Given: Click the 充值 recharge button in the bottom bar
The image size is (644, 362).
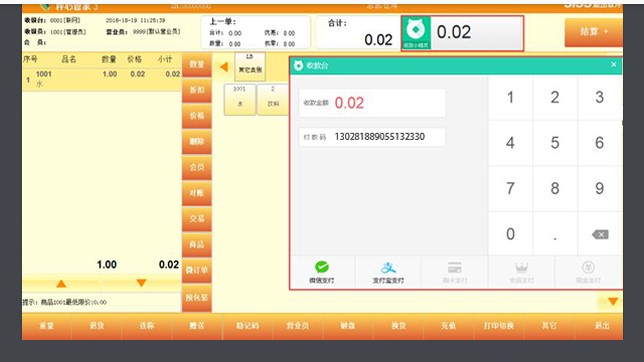Looking at the screenshot, I should click(x=448, y=326).
